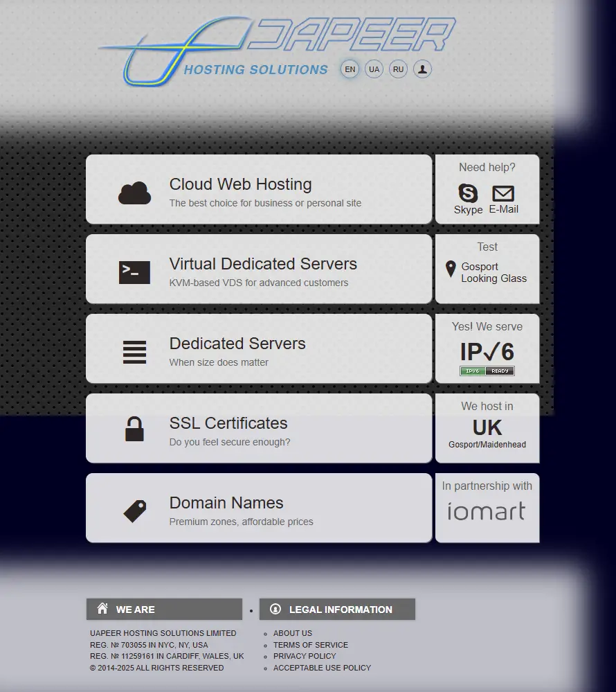Click the price tag Domain Names icon
This screenshot has height=692, width=616.
pyautogui.click(x=135, y=511)
